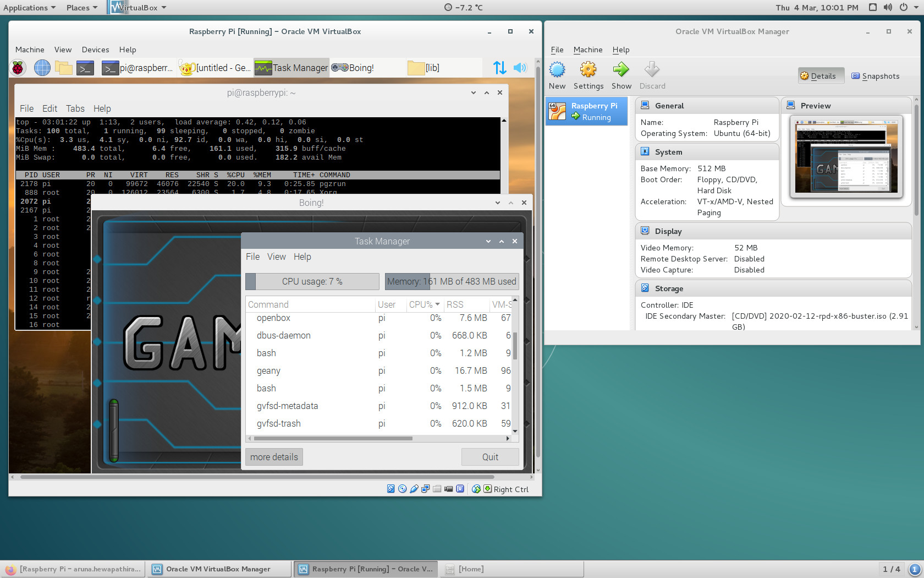Open the Help menu in VirtualBox Manager

[x=621, y=50]
